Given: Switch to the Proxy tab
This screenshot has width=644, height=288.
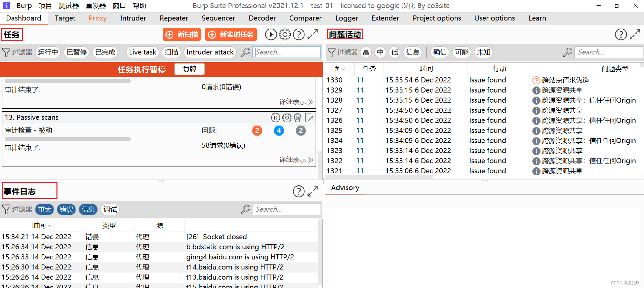Looking at the screenshot, I should point(98,18).
